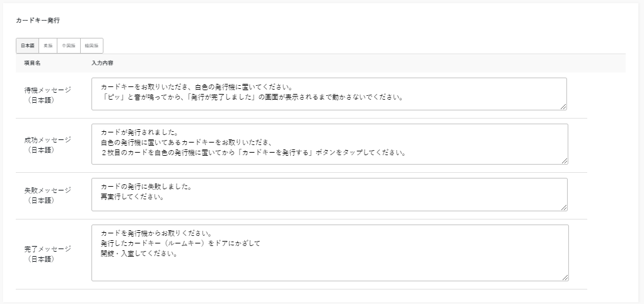The image size is (644, 304).
Task: Switch to the 日本語 tab
Action: tap(27, 45)
